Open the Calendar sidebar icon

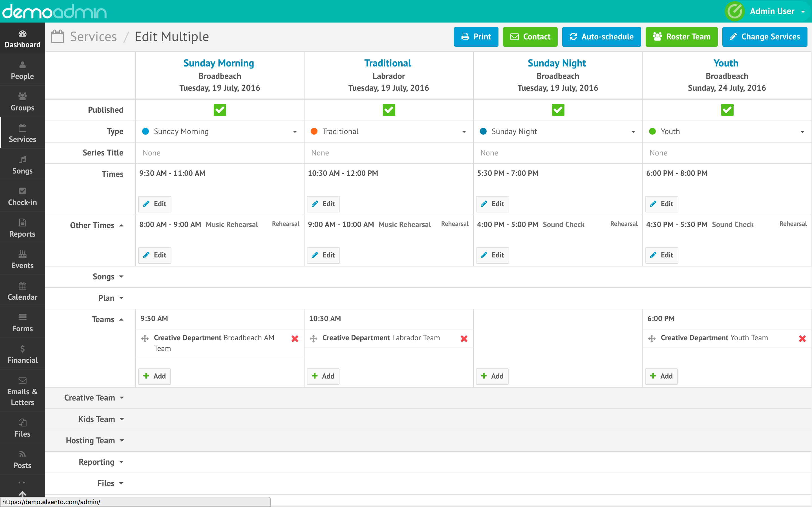(x=22, y=286)
